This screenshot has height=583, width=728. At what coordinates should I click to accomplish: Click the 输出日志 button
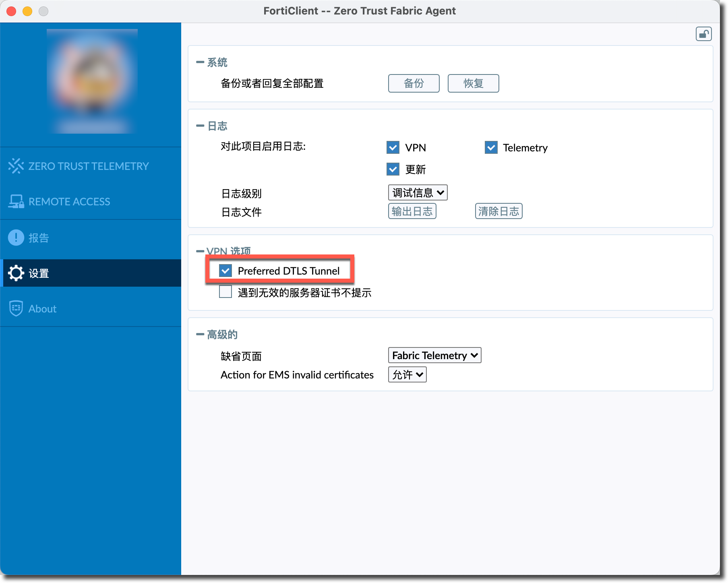tap(412, 211)
